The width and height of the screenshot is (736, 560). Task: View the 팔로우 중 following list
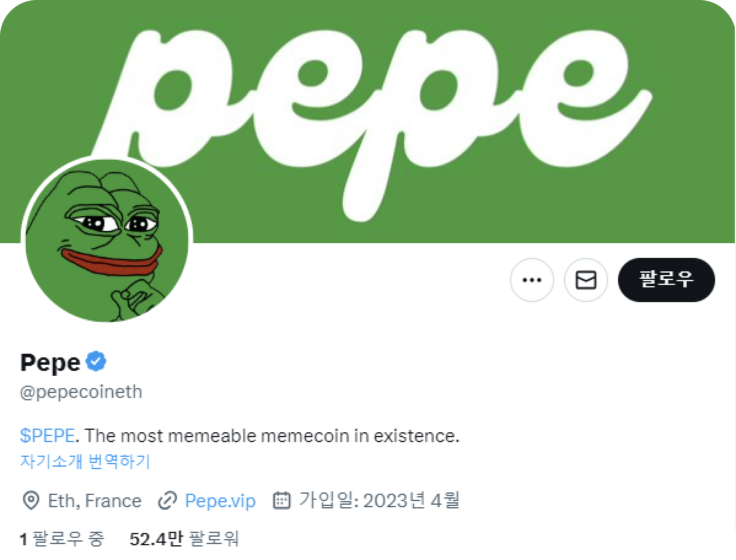pyautogui.click(x=62, y=539)
